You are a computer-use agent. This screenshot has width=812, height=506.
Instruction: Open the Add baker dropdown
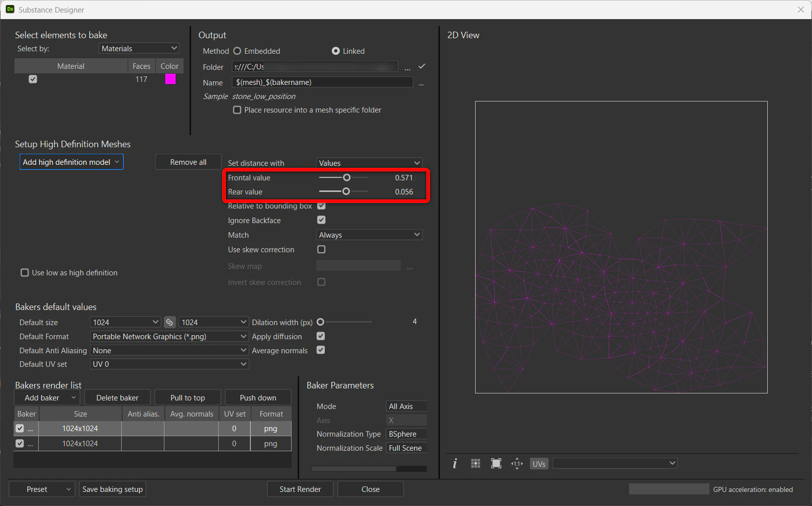[47, 397]
